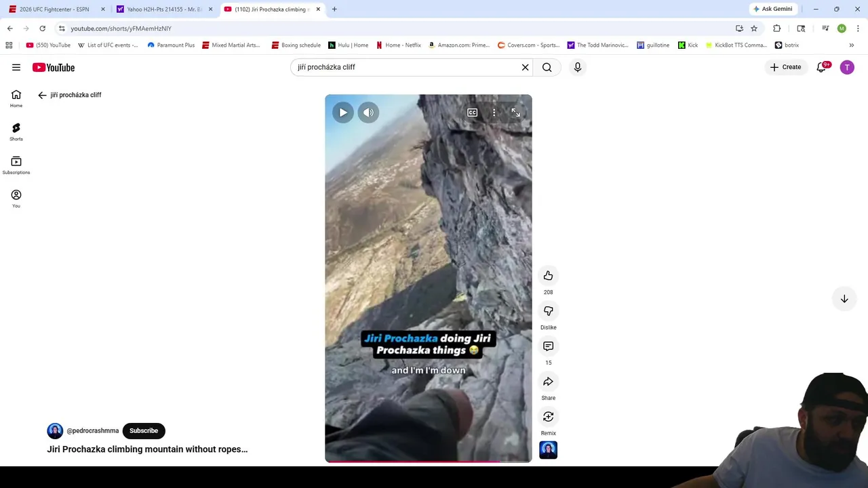Viewport: 868px width, 488px height.
Task: Open the Create button
Action: (x=786, y=67)
